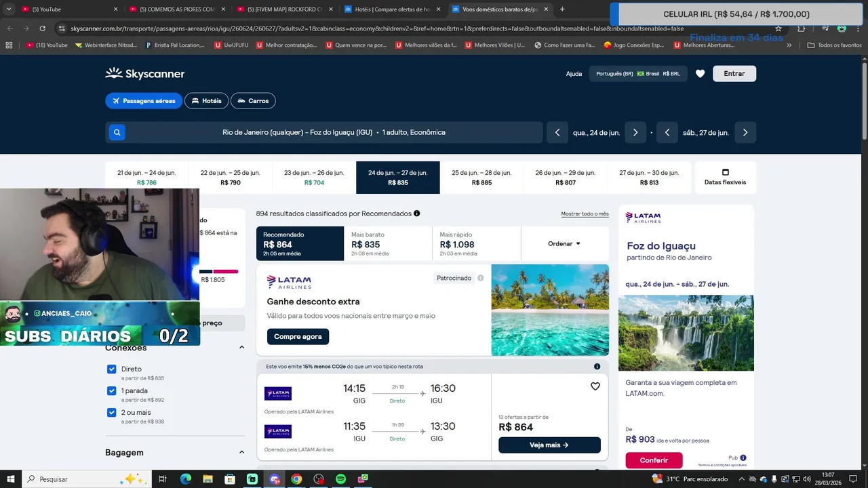Open a new browser tab
The width and height of the screenshot is (868, 488).
(562, 9)
